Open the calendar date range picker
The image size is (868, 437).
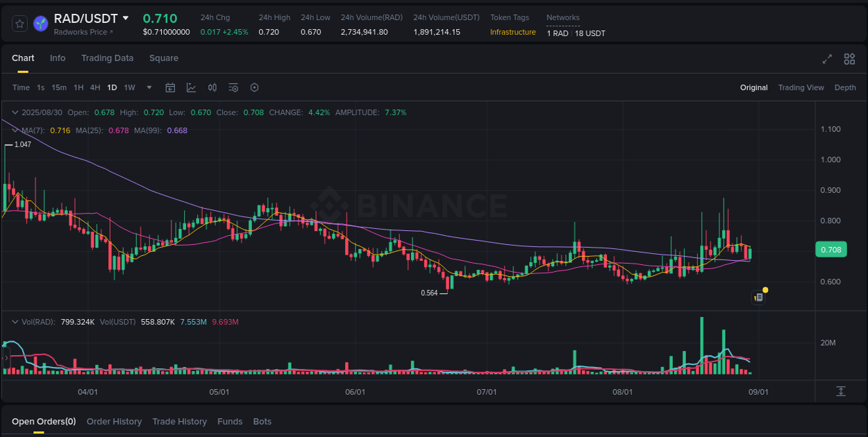170,87
